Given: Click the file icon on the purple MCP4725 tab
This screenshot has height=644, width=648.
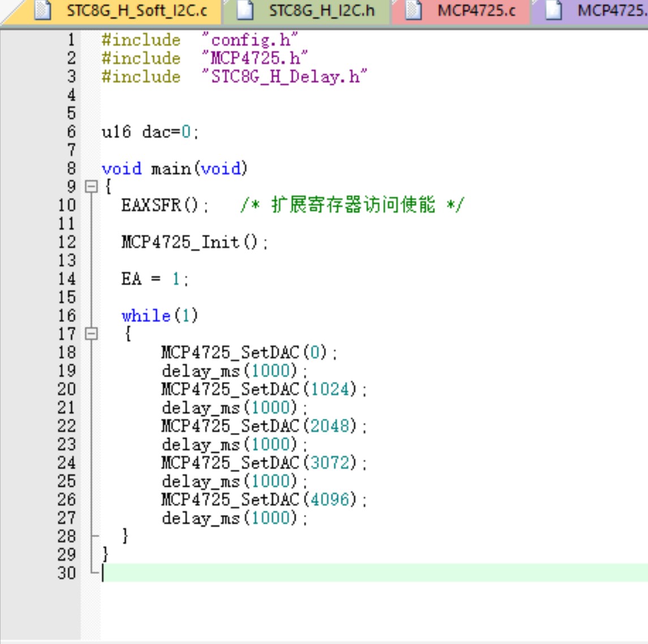Looking at the screenshot, I should coord(554,11).
